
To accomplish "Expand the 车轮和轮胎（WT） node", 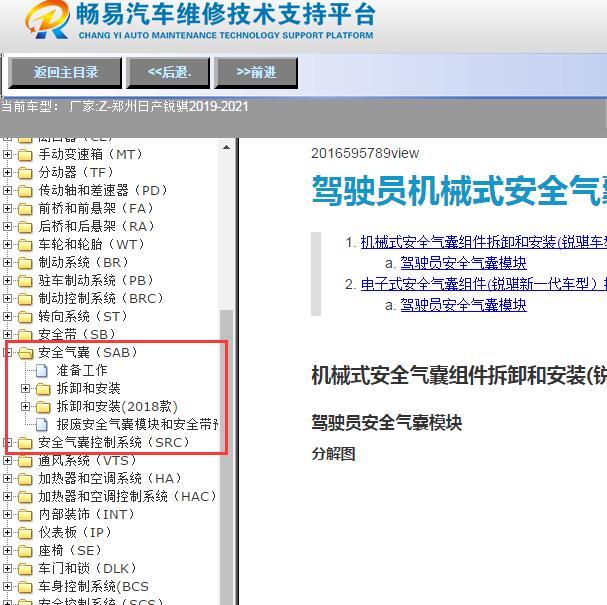I will (x=7, y=244).
